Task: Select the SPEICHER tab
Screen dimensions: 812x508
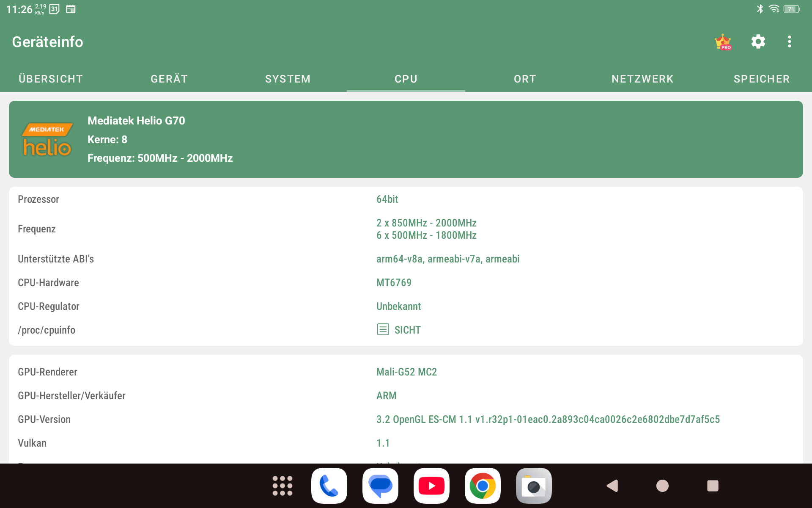Action: tap(761, 79)
